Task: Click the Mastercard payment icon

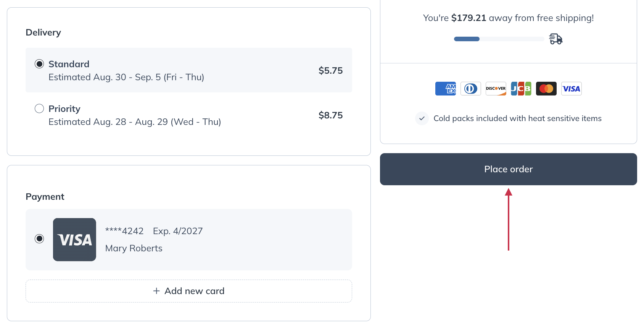Action: pyautogui.click(x=546, y=88)
